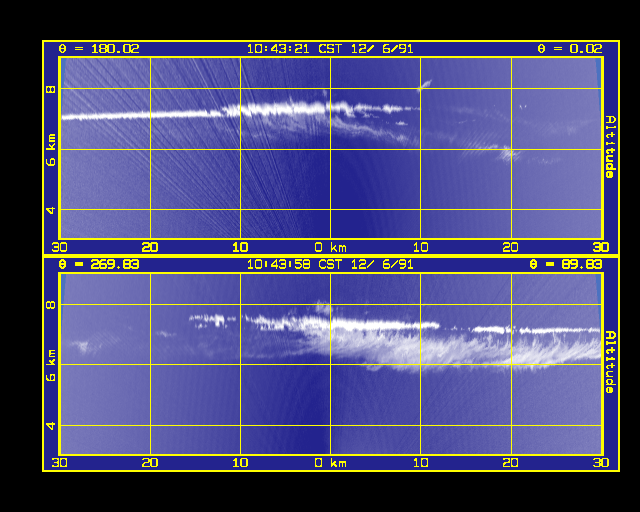Click '30' range label on θ = 180.02 side
This screenshot has height=512, width=640.
pyautogui.click(x=60, y=247)
